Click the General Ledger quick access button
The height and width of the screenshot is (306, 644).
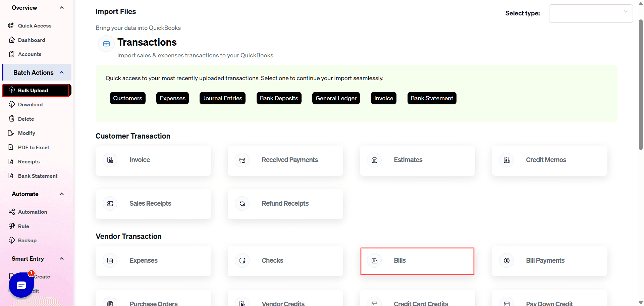pos(336,98)
